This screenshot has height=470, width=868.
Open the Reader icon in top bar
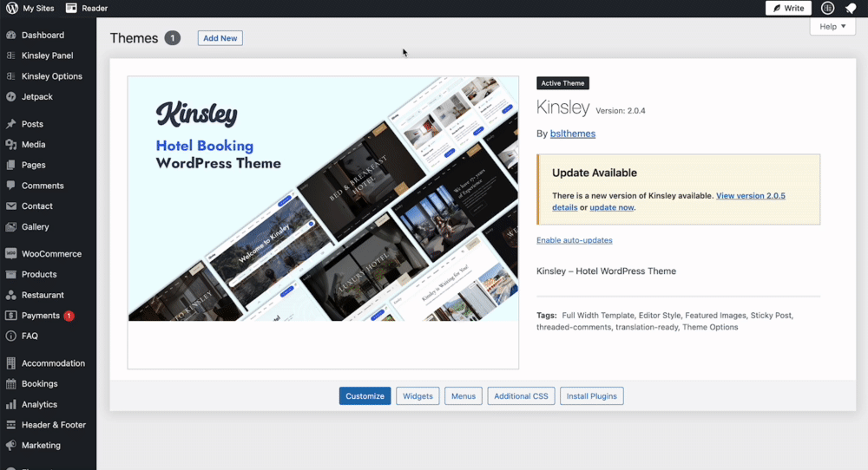tap(71, 8)
